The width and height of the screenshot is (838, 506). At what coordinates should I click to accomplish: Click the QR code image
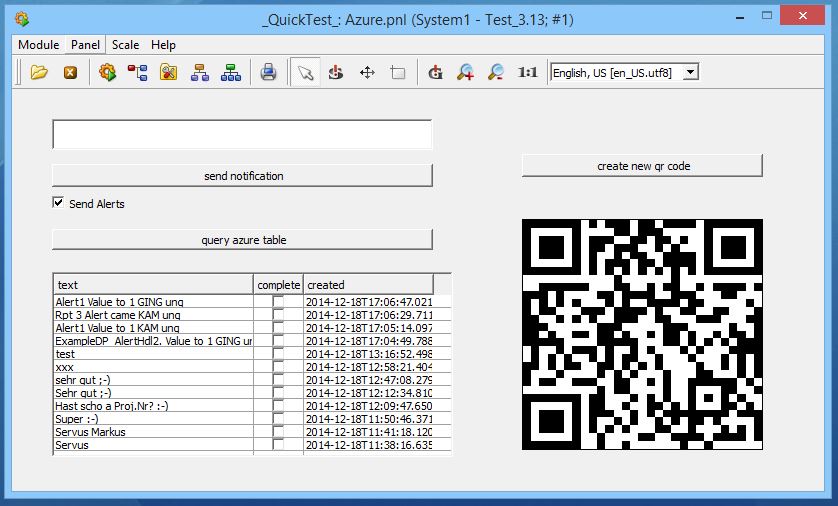[x=642, y=334]
